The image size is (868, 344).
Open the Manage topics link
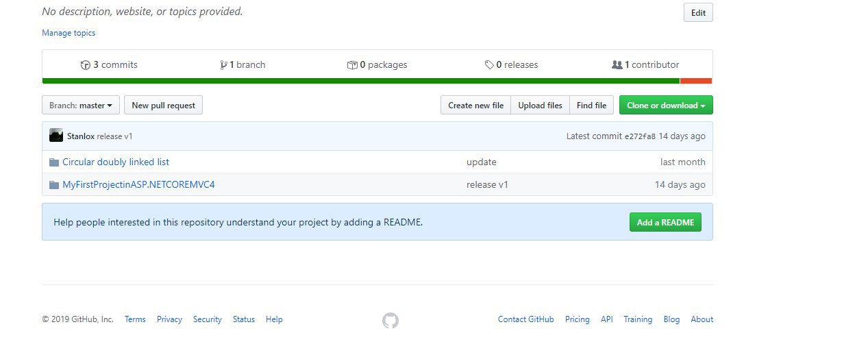(69, 33)
